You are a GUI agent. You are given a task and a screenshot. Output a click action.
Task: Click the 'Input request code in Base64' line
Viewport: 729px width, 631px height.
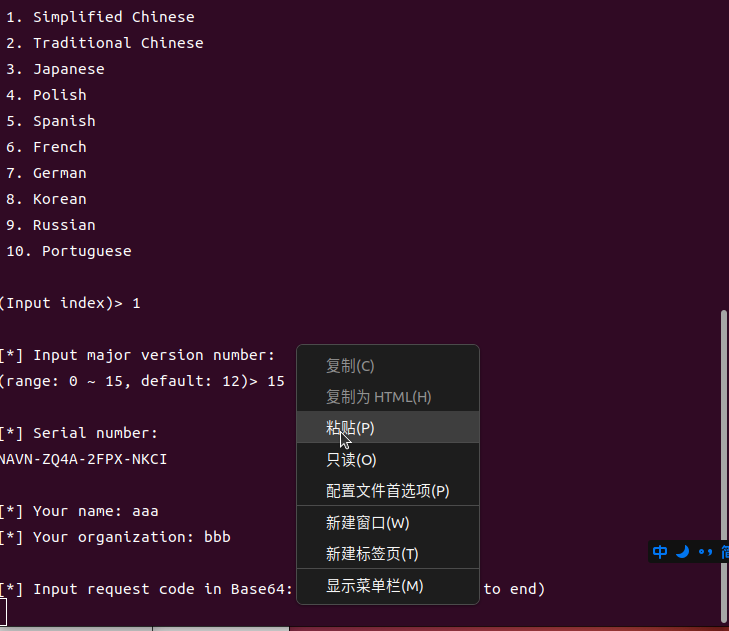[x=146, y=589]
